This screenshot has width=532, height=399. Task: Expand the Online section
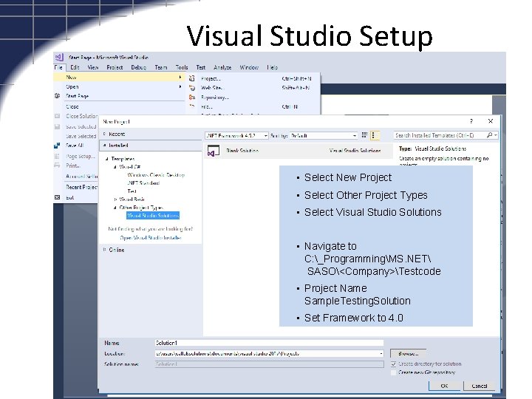(104, 250)
